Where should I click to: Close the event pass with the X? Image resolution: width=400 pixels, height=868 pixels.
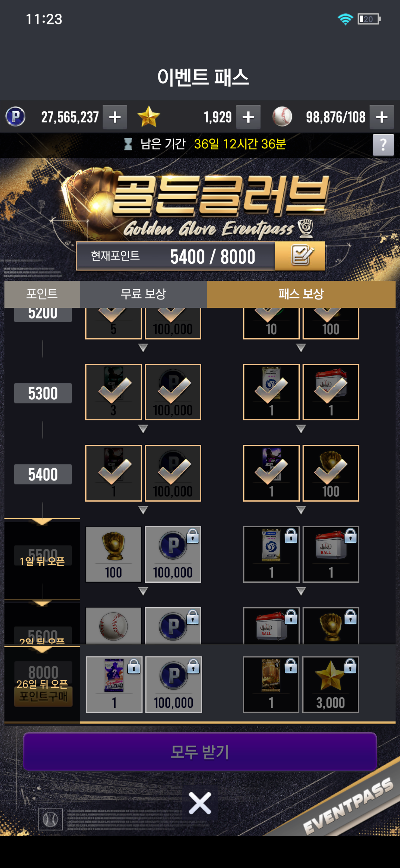(x=200, y=803)
